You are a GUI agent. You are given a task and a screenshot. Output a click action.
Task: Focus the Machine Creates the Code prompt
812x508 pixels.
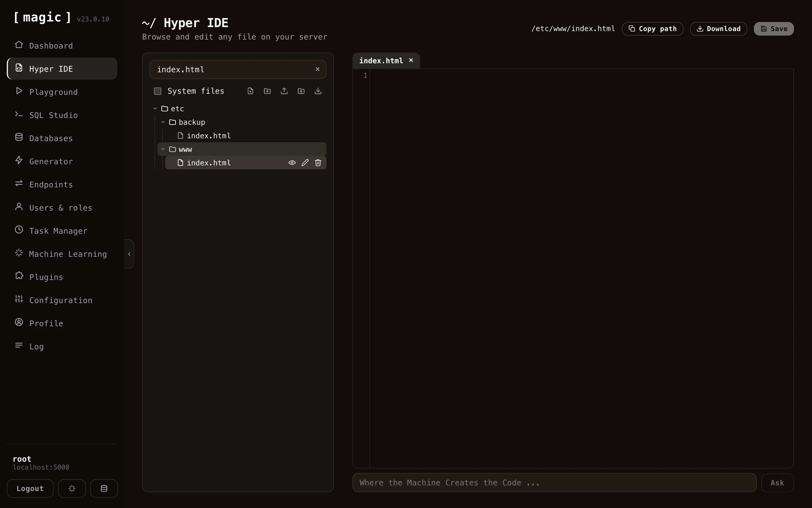point(554,483)
